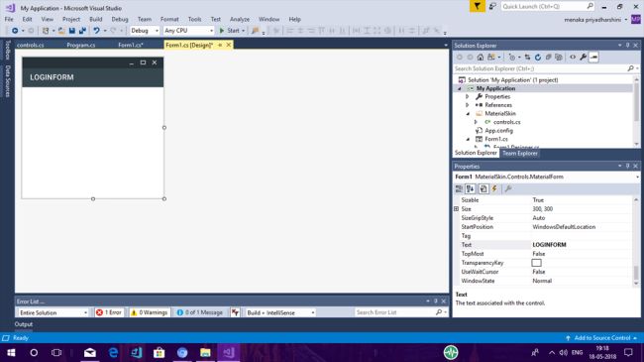The image size is (644, 362).
Task: Click Solution Explorer Home icon
Action: pos(481,58)
